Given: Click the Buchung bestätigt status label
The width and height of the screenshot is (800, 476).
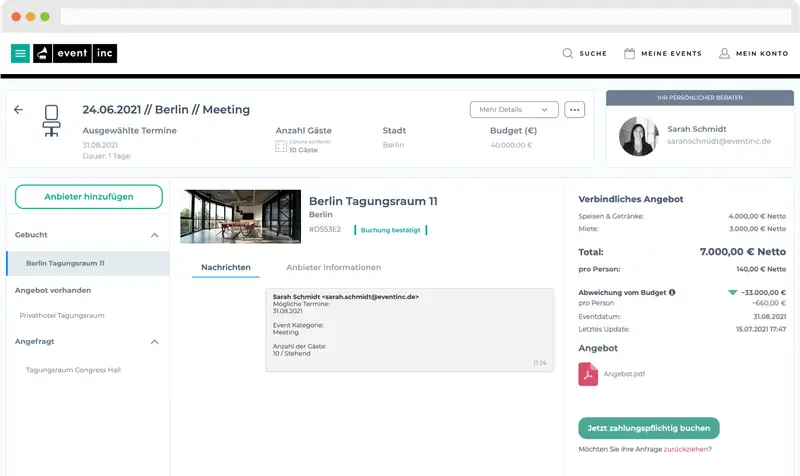Looking at the screenshot, I should (x=390, y=230).
